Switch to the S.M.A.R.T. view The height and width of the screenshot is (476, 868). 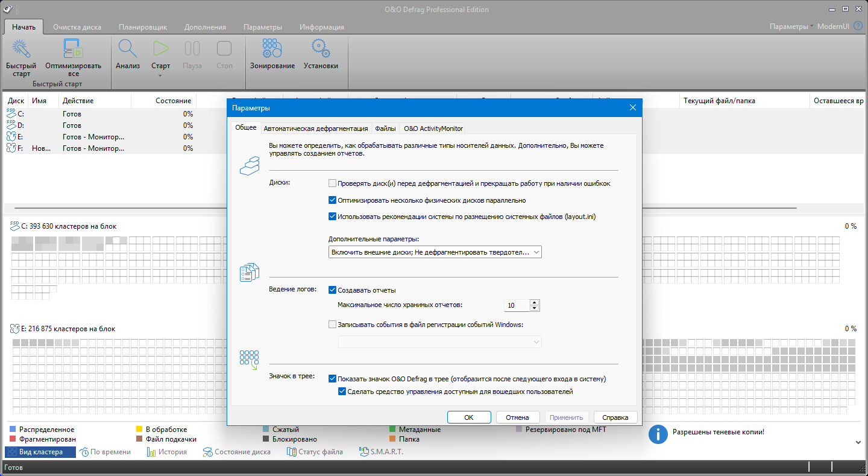click(381, 452)
